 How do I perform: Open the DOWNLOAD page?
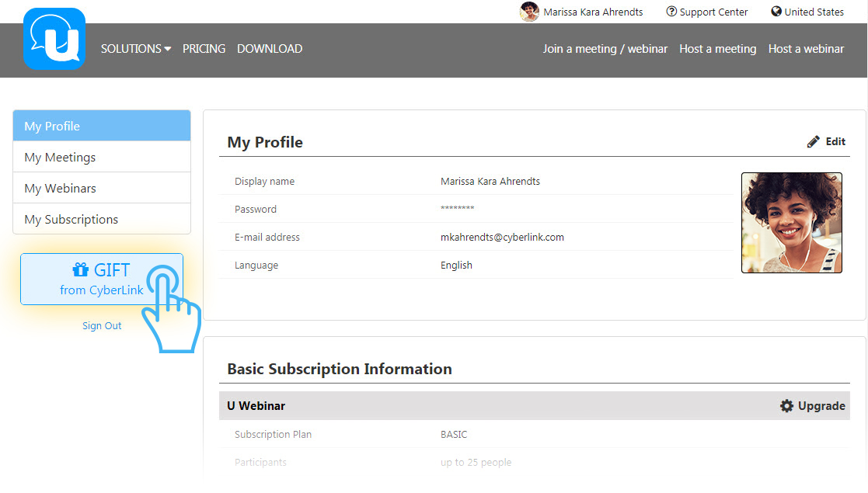pyautogui.click(x=270, y=49)
